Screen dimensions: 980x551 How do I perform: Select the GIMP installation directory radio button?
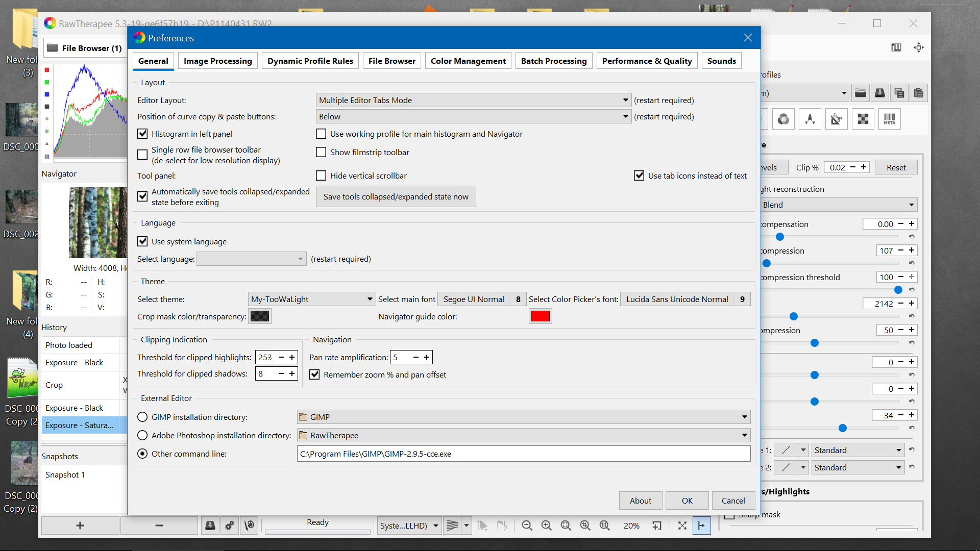click(142, 417)
